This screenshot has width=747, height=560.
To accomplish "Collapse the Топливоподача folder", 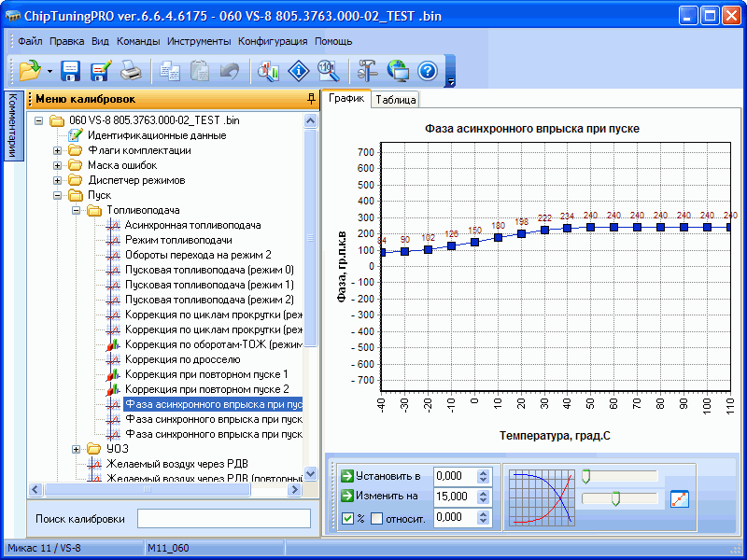I will pos(77,211).
